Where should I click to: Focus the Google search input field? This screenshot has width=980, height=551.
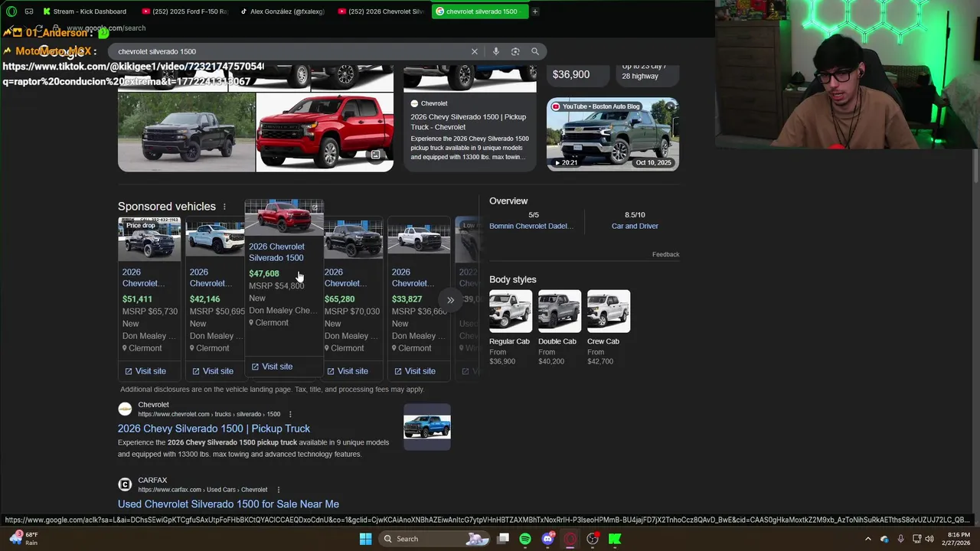pyautogui.click(x=291, y=51)
